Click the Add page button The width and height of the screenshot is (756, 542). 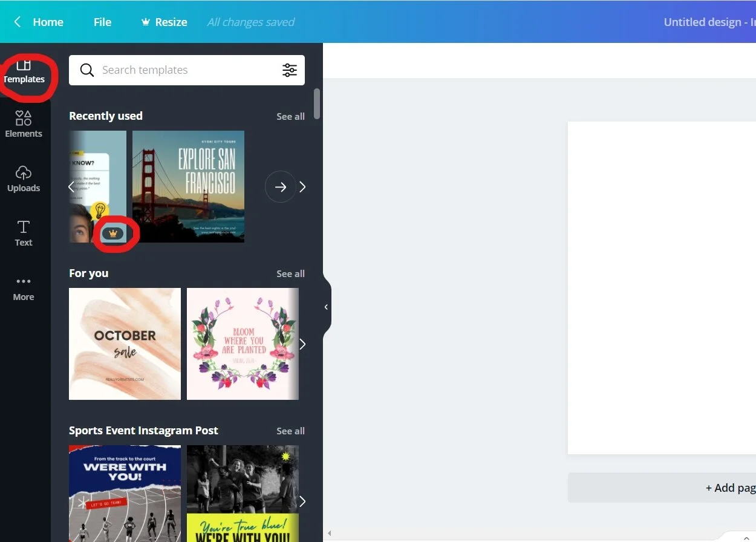[x=730, y=488]
